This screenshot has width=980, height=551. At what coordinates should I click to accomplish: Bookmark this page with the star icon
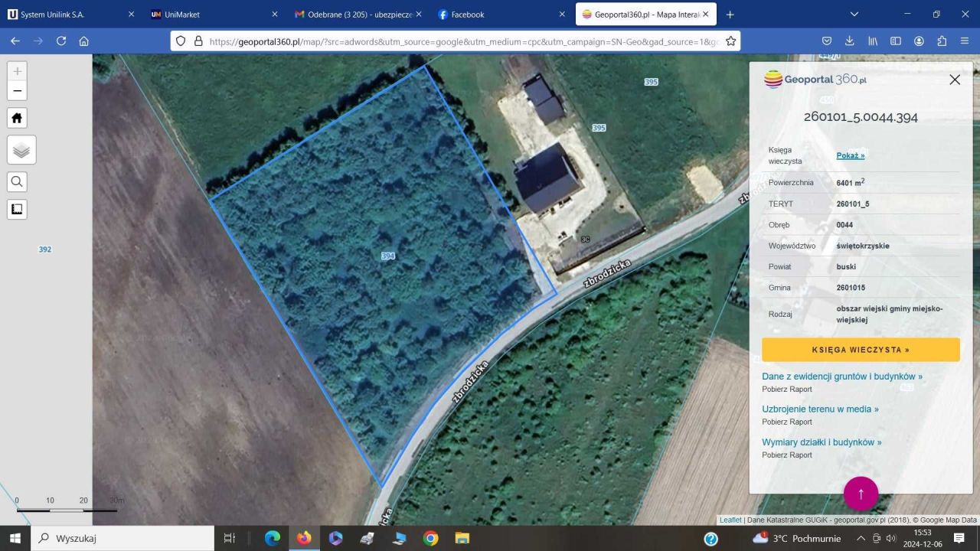tap(730, 41)
